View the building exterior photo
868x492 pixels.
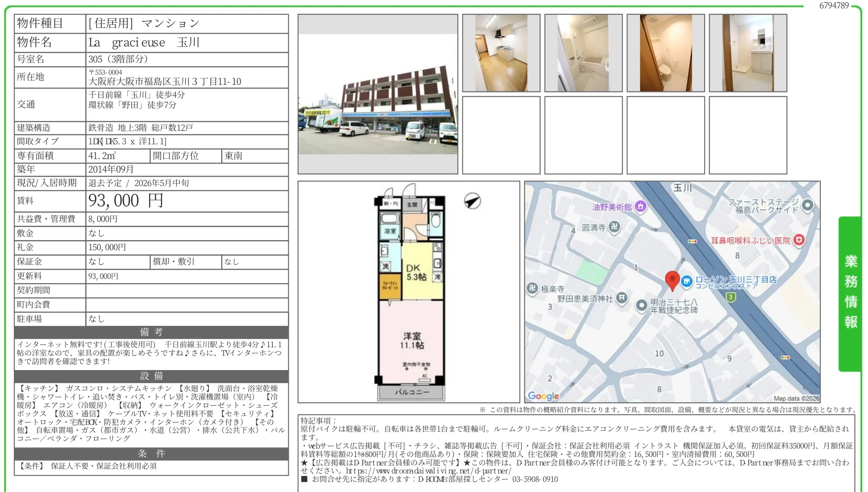(x=378, y=94)
